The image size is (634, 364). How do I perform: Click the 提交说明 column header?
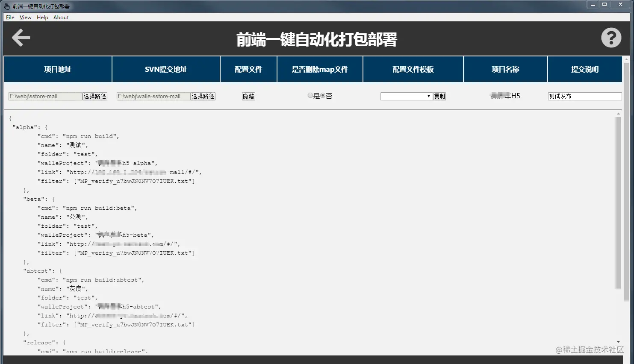coord(585,69)
